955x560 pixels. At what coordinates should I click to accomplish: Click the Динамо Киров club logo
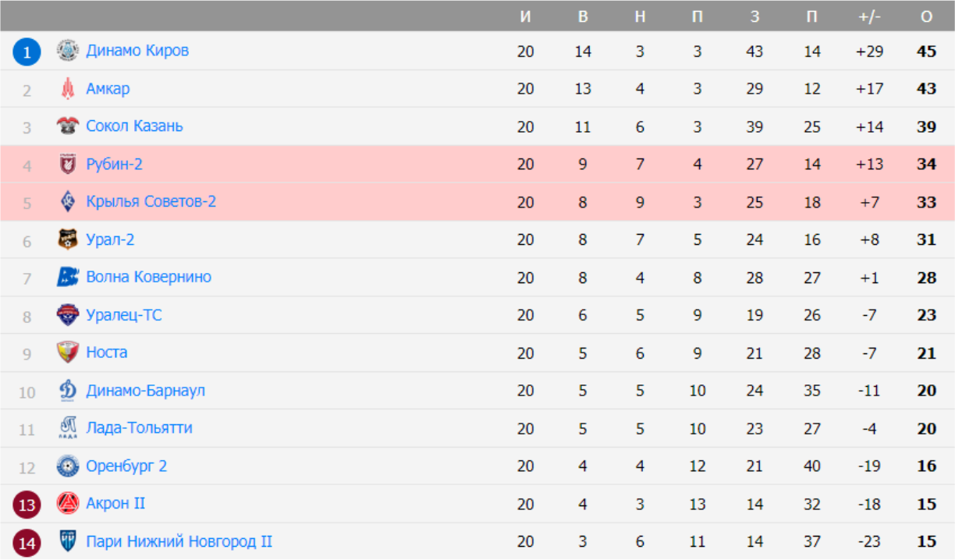click(68, 51)
